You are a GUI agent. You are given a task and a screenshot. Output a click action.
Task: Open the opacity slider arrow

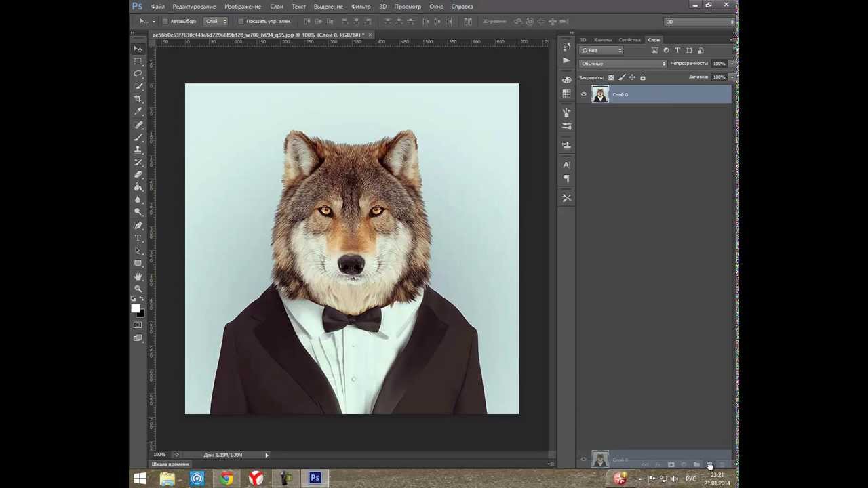pos(731,64)
